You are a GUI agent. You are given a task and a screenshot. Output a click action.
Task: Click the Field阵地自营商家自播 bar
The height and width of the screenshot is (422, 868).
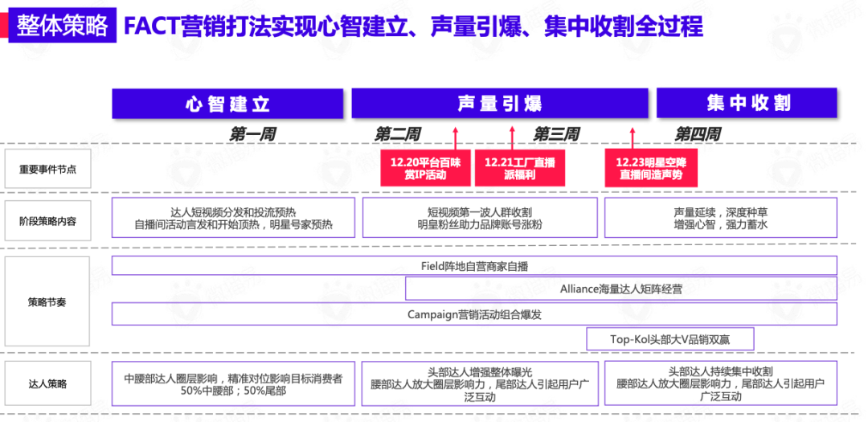pos(474,266)
